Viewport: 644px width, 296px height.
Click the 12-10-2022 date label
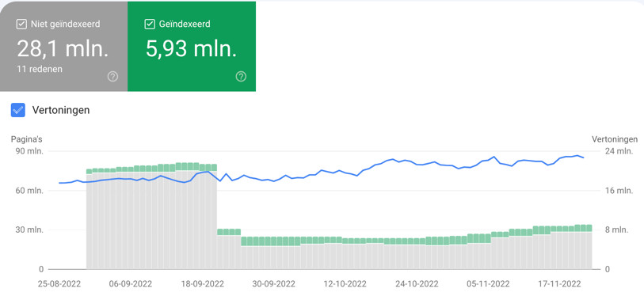pos(346,284)
